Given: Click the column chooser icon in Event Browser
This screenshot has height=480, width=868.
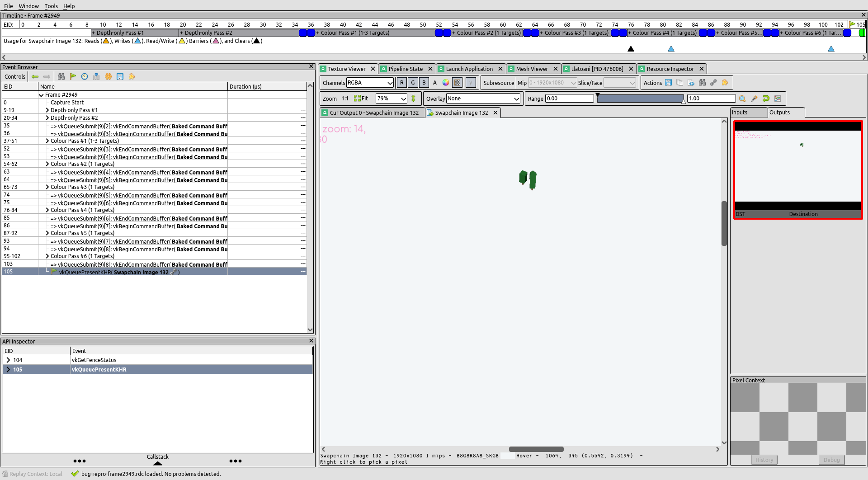Looking at the screenshot, I should pyautogui.click(x=96, y=77).
